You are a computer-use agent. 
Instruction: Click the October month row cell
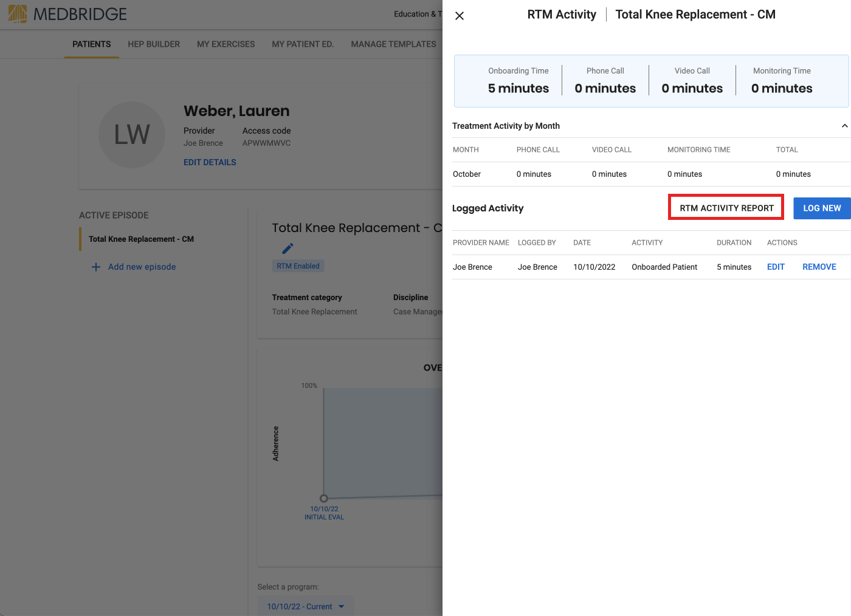467,174
